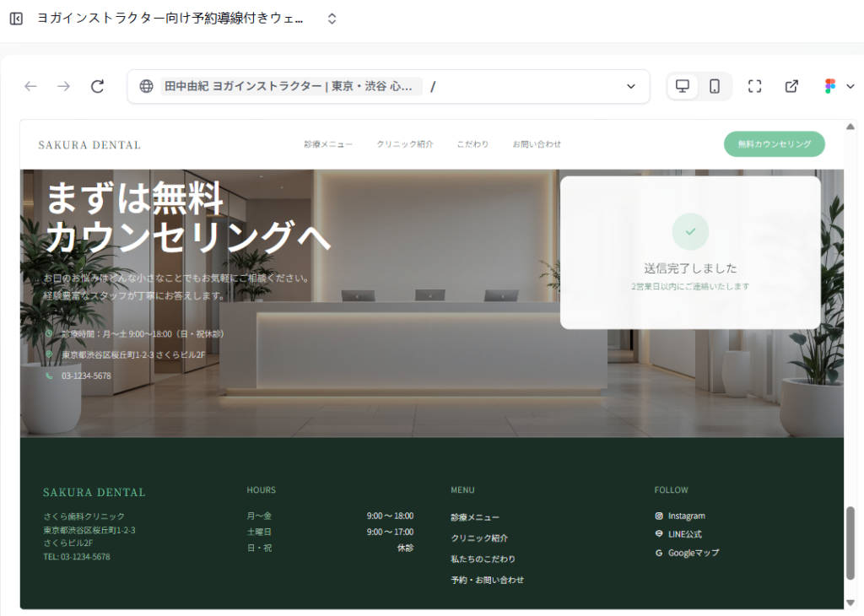Toggle the sidebar panel icon

(16, 19)
